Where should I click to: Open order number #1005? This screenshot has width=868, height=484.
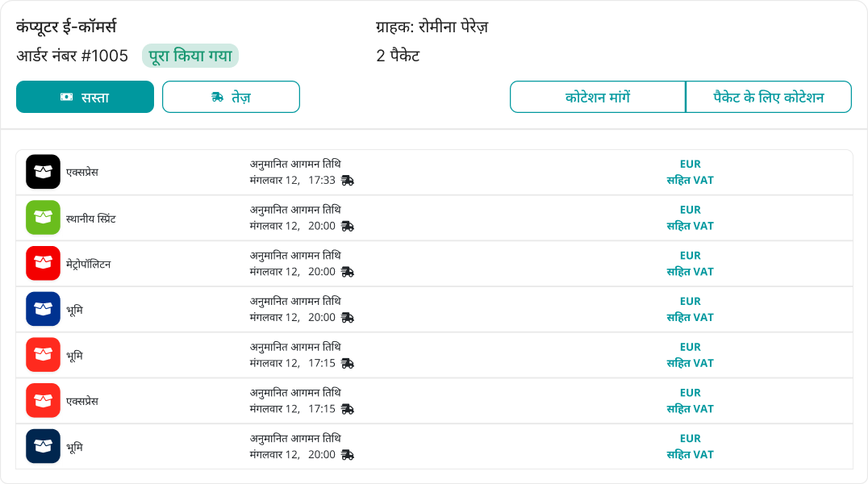[73, 56]
